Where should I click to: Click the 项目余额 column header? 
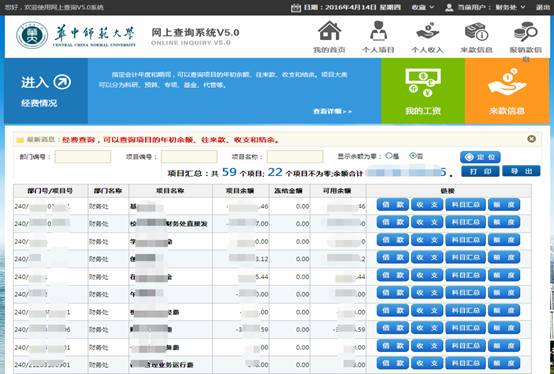click(240, 191)
